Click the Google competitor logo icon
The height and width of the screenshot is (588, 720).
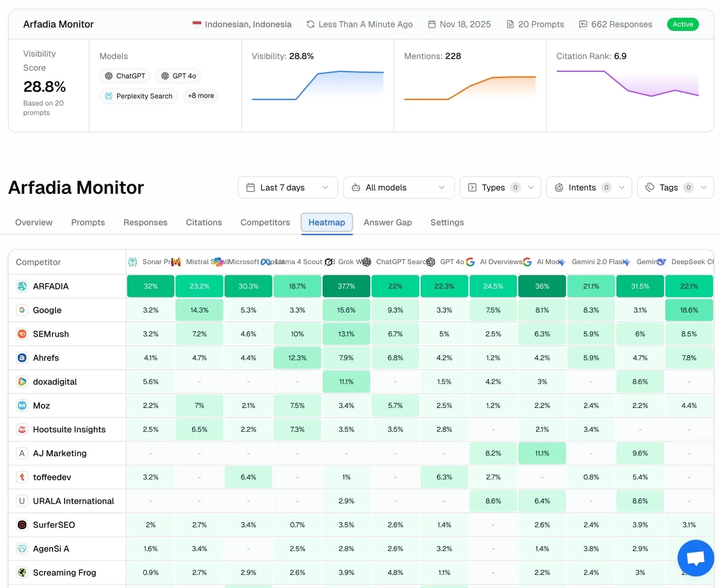pyautogui.click(x=22, y=310)
